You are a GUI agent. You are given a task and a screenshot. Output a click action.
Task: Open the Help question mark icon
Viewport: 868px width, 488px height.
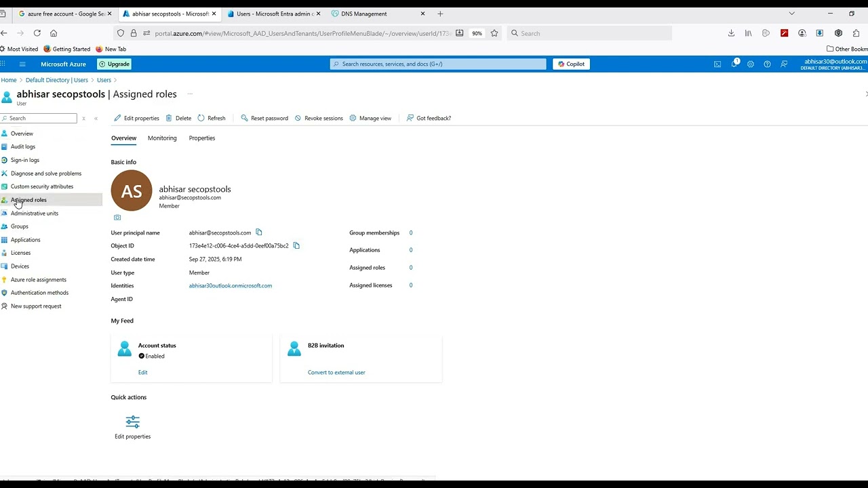coord(767,64)
